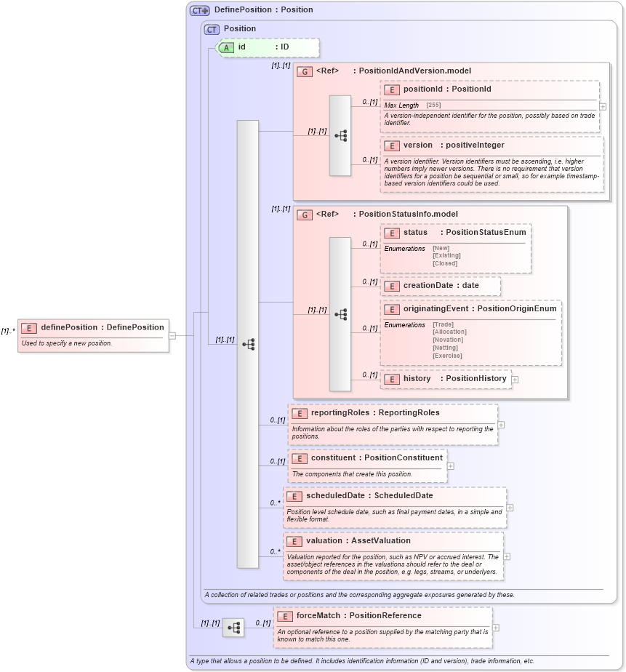Click the G icon on PositionStatusInfo.model group
Image resolution: width=626 pixels, height=672 pixels.
pyautogui.click(x=305, y=214)
